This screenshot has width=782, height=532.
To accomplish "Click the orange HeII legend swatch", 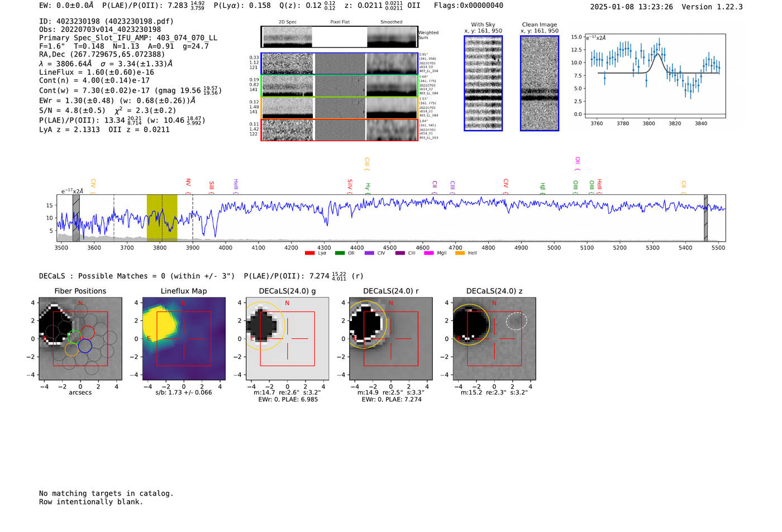I will pos(460,253).
